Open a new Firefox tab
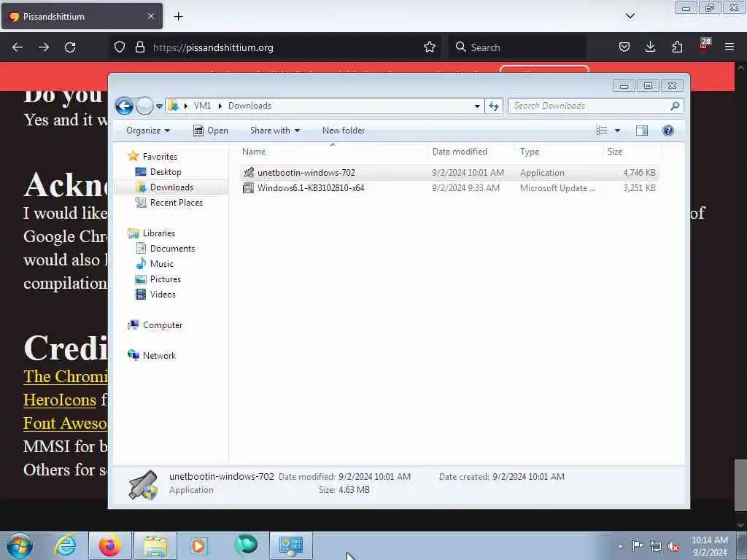The height and width of the screenshot is (560, 747). (178, 17)
